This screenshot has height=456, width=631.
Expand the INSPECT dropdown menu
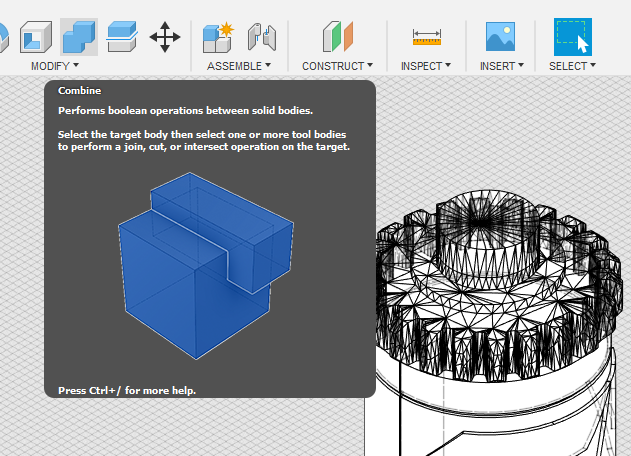click(x=425, y=66)
